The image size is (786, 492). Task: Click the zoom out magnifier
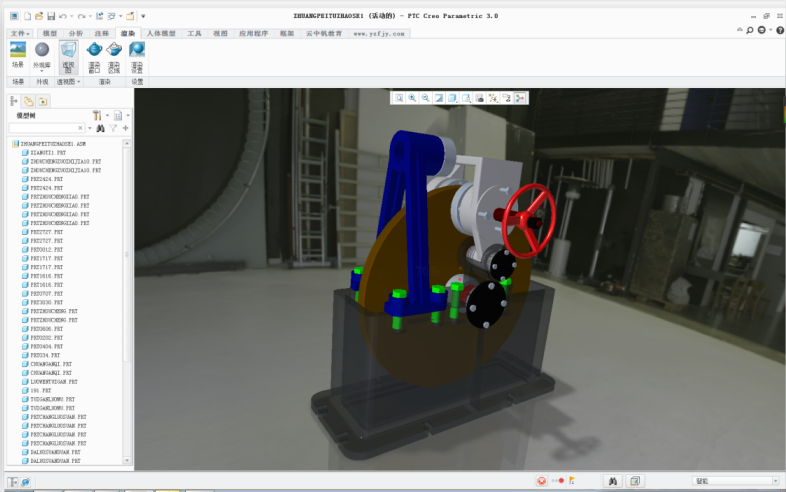pos(426,98)
